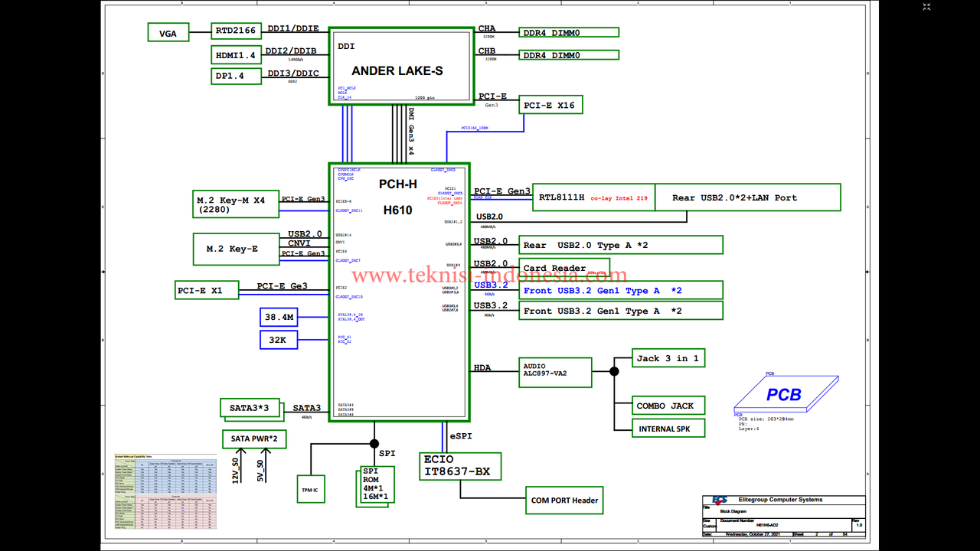The width and height of the screenshot is (980, 551).
Task: Click the SPI ROM 4M*1 16M*1 block
Action: [376, 485]
